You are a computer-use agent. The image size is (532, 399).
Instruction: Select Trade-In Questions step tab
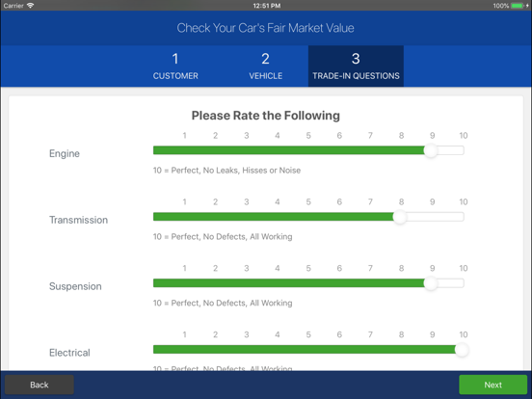click(x=356, y=66)
